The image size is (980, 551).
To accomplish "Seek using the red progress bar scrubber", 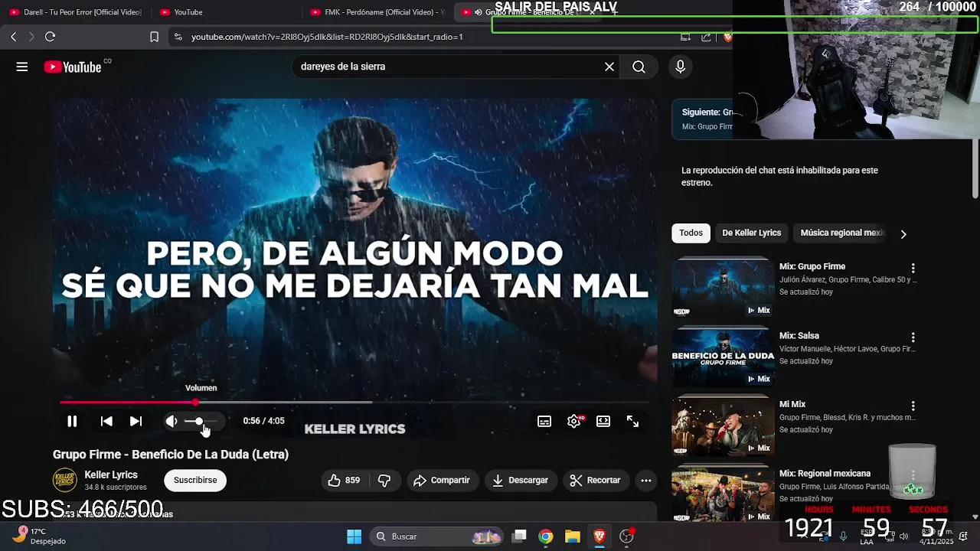I will tap(195, 402).
